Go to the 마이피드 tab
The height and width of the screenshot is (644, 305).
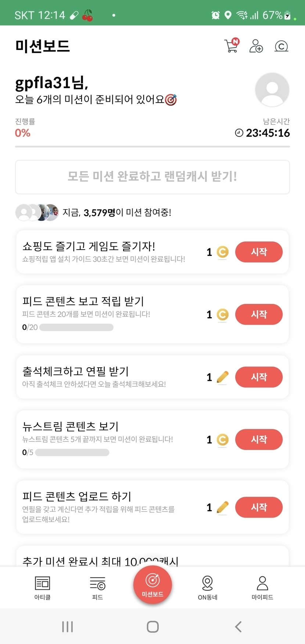click(262, 587)
